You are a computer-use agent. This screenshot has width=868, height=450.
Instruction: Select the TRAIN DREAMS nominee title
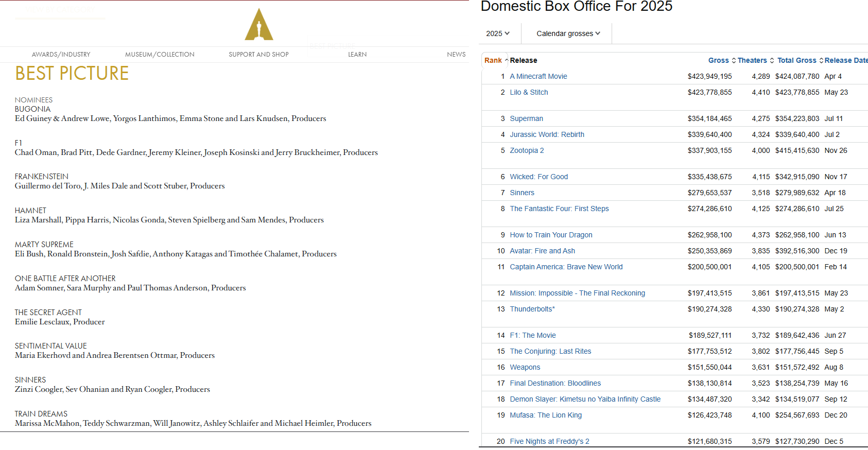click(x=41, y=414)
